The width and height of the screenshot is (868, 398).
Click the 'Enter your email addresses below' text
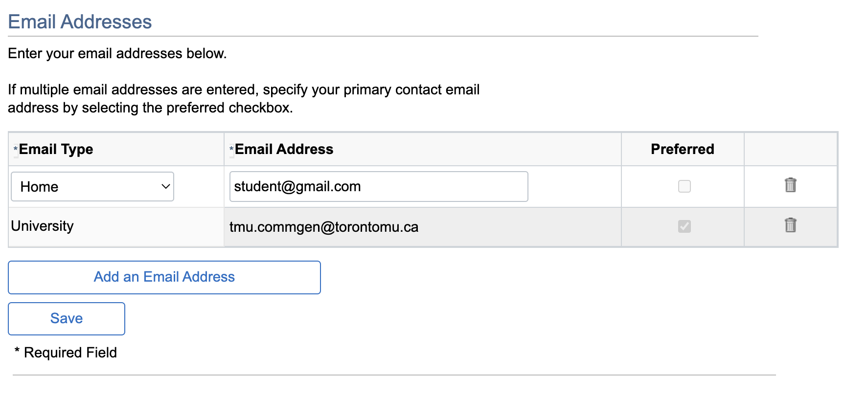tap(117, 53)
